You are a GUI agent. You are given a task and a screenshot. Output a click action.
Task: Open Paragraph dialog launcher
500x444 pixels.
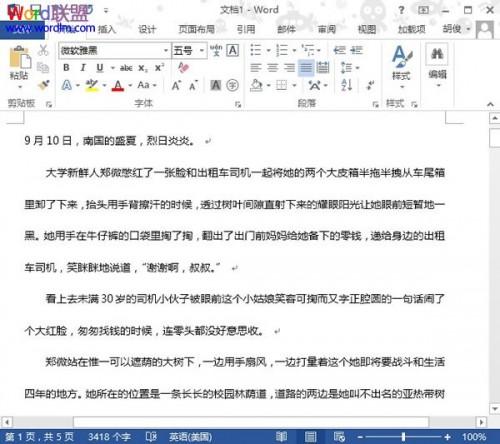pyautogui.click(x=376, y=104)
